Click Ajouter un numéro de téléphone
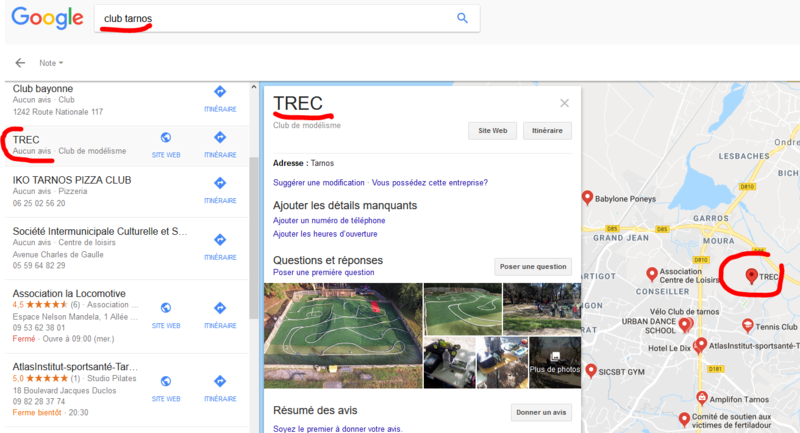Screen dimensions: 800x433 [329, 220]
